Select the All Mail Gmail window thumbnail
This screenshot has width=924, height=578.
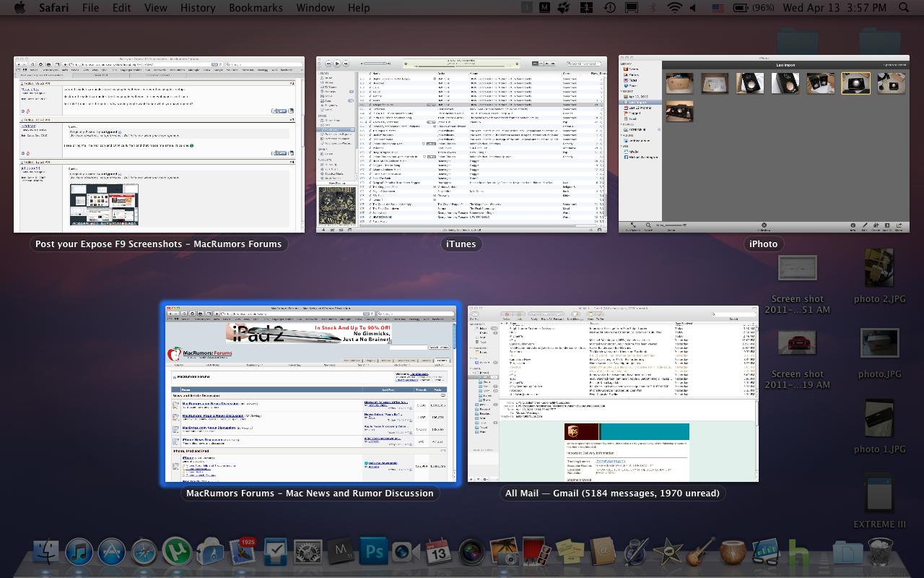tap(613, 394)
